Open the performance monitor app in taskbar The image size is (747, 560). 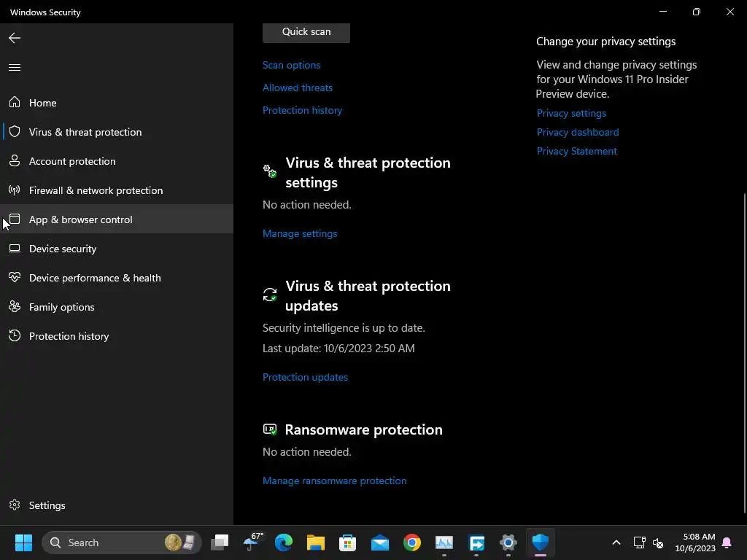pyautogui.click(x=444, y=542)
